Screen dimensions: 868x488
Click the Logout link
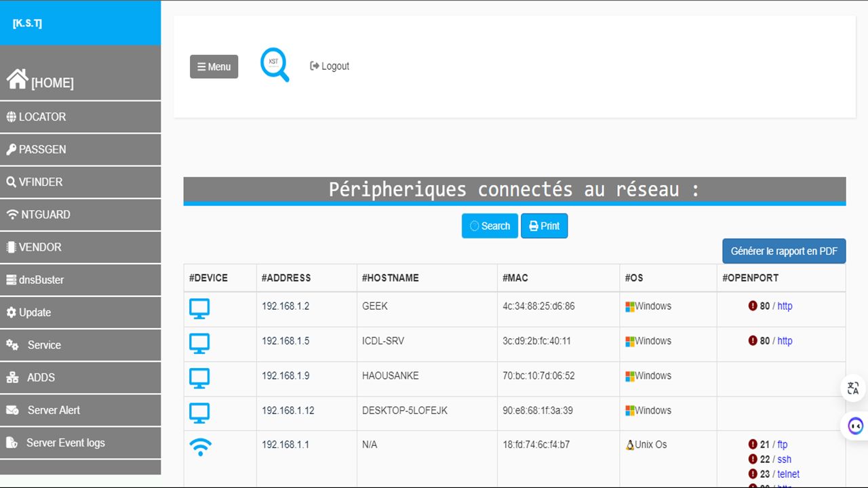(x=330, y=66)
